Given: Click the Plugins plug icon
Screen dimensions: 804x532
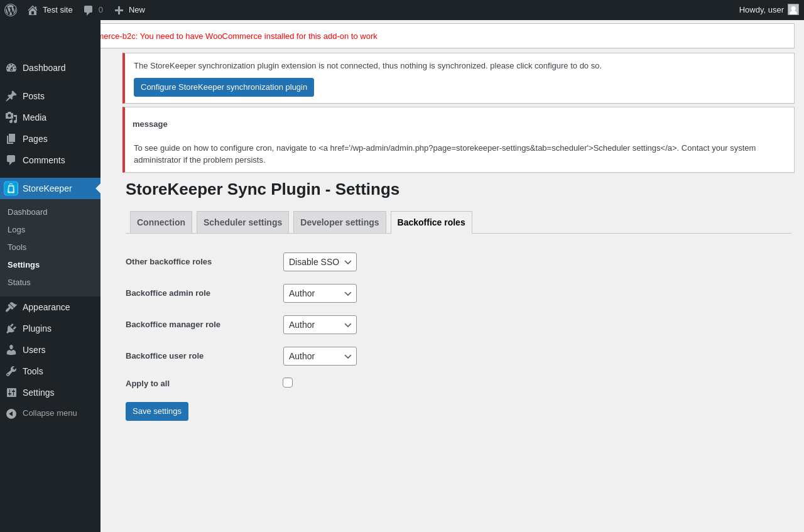Looking at the screenshot, I should tap(11, 328).
